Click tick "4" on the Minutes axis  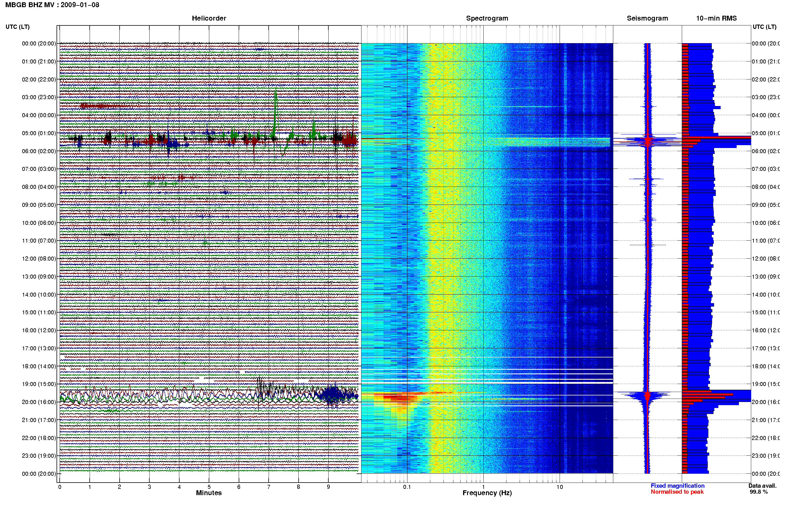click(179, 487)
